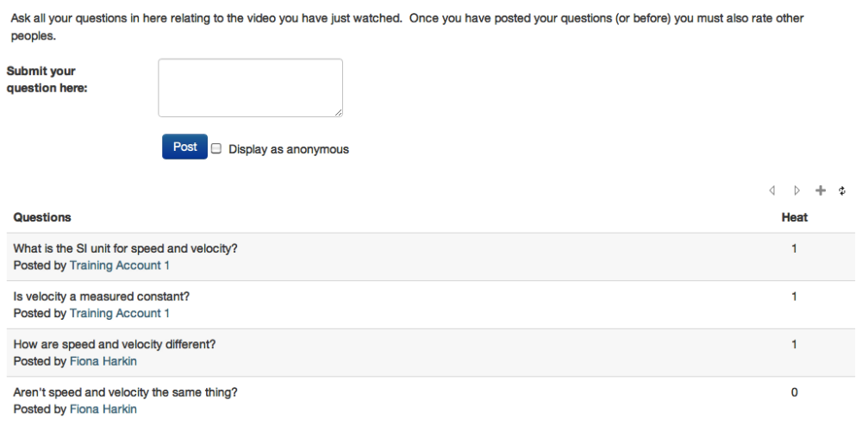This screenshot has height=425, width=868.
Task: Grab the text box resize handle
Action: coord(339,112)
